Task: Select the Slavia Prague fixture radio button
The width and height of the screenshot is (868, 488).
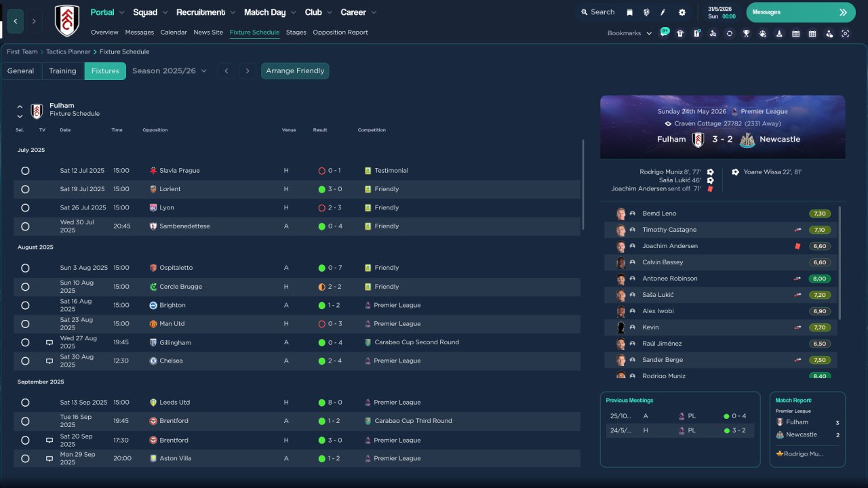Action: (x=25, y=171)
